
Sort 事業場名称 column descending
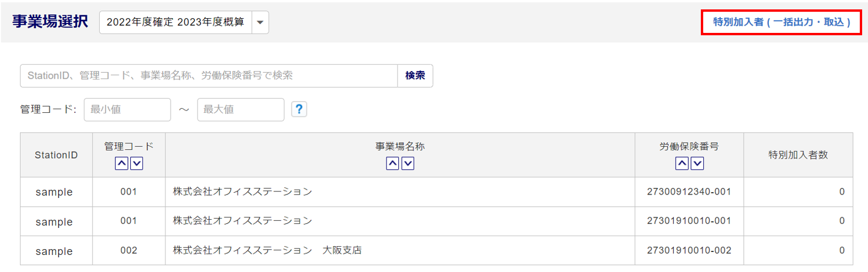pos(408,164)
